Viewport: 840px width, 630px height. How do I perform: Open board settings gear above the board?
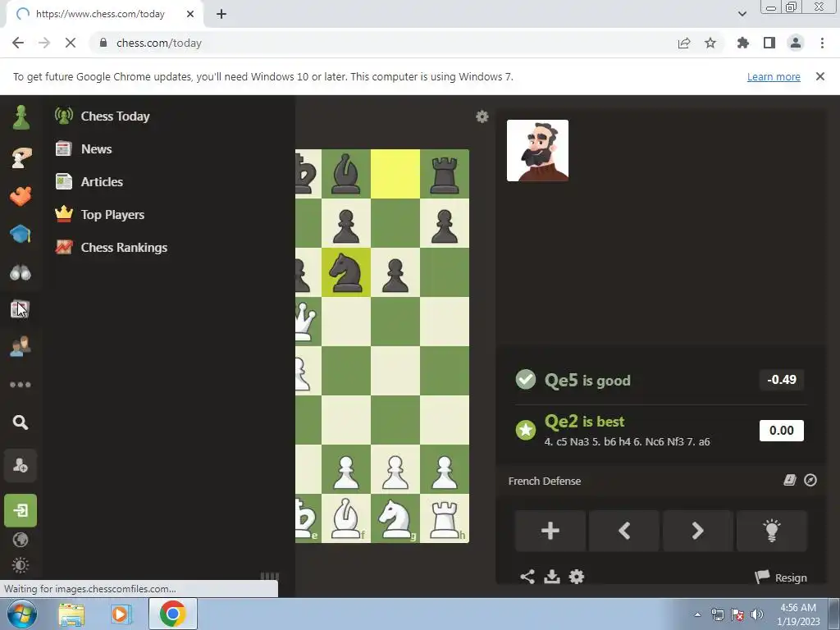point(482,116)
